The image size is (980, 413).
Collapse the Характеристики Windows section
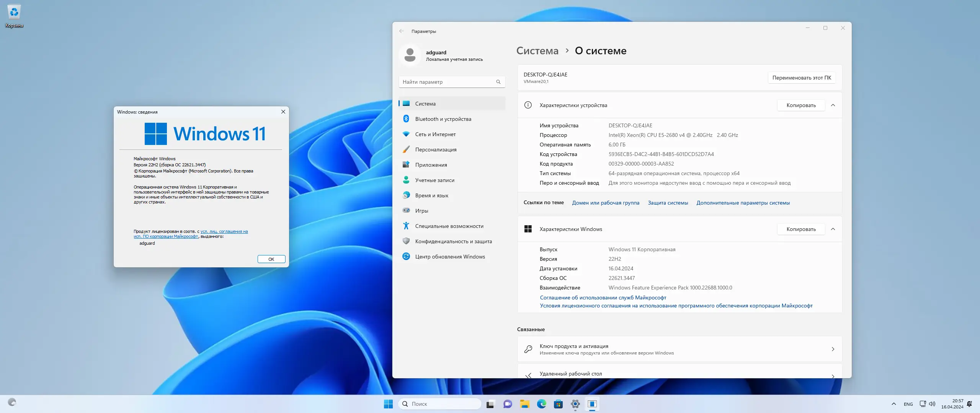[x=833, y=229]
